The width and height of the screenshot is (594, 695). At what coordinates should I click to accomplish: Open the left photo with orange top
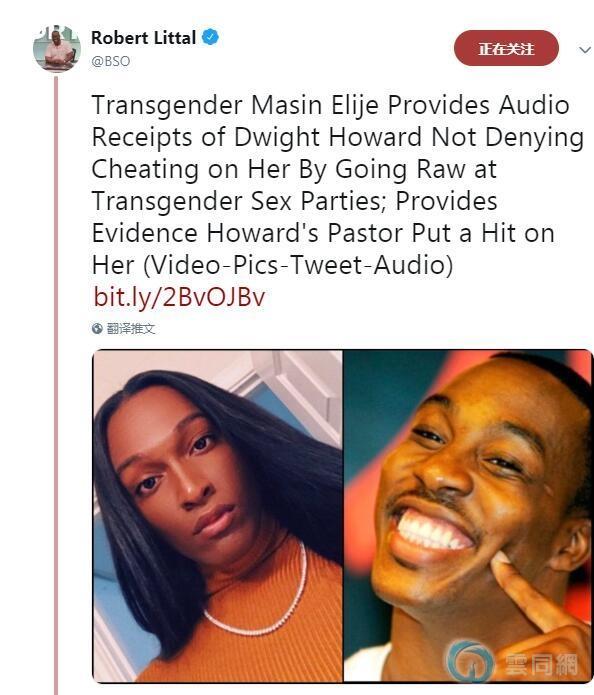coord(217,516)
